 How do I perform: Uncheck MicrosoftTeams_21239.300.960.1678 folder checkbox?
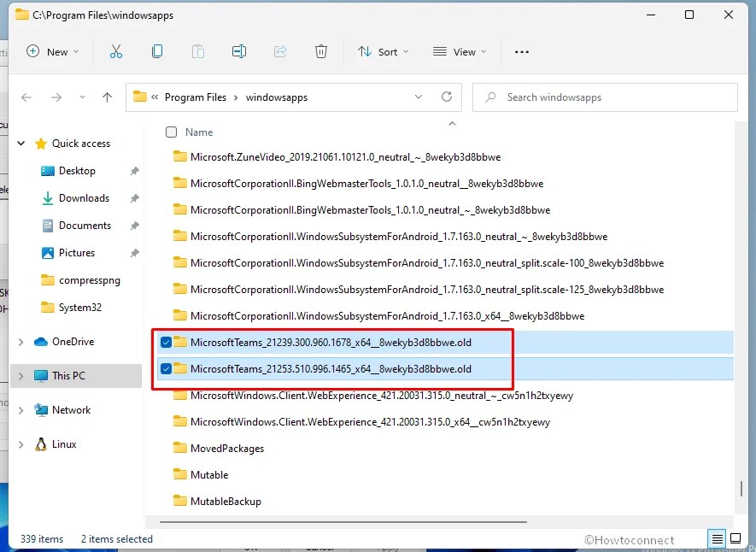coord(167,343)
